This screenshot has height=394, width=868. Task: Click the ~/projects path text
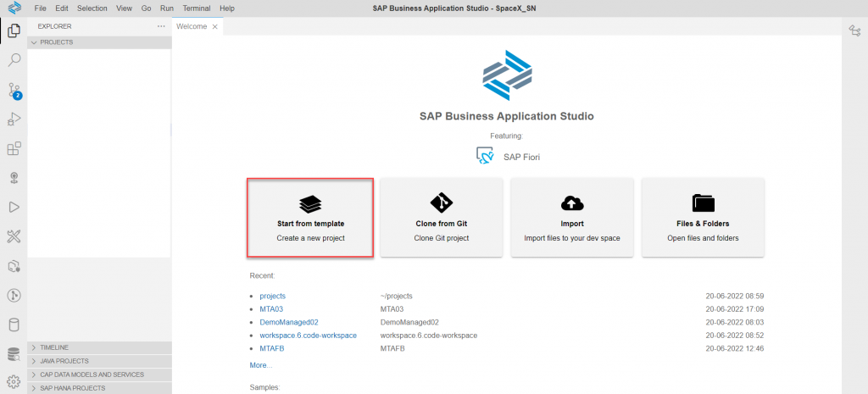pyautogui.click(x=397, y=296)
